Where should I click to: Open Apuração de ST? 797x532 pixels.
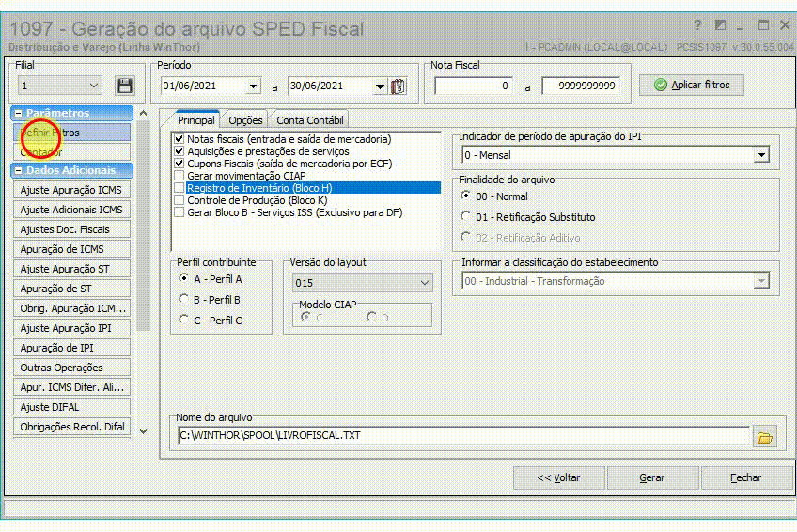click(x=71, y=289)
